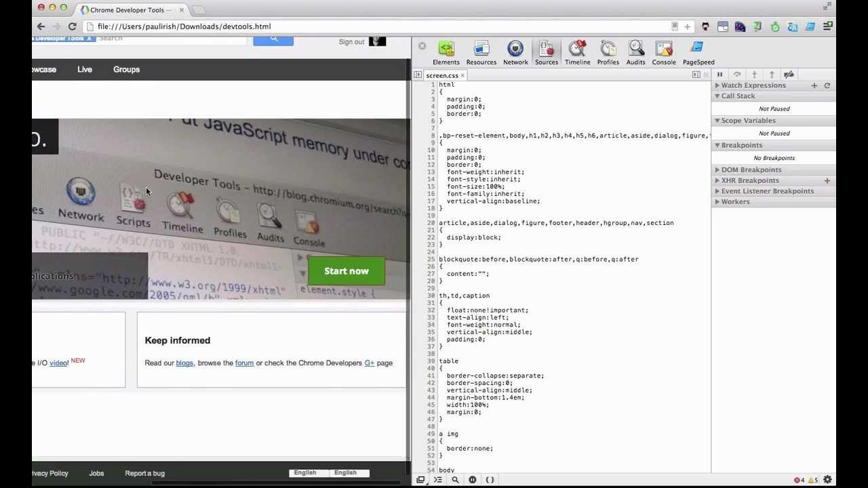Open the Chrome menu icon

(827, 26)
